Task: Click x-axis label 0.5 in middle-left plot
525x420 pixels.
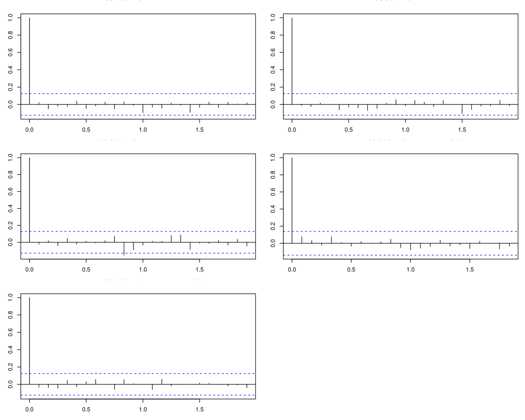Action: [x=86, y=270]
